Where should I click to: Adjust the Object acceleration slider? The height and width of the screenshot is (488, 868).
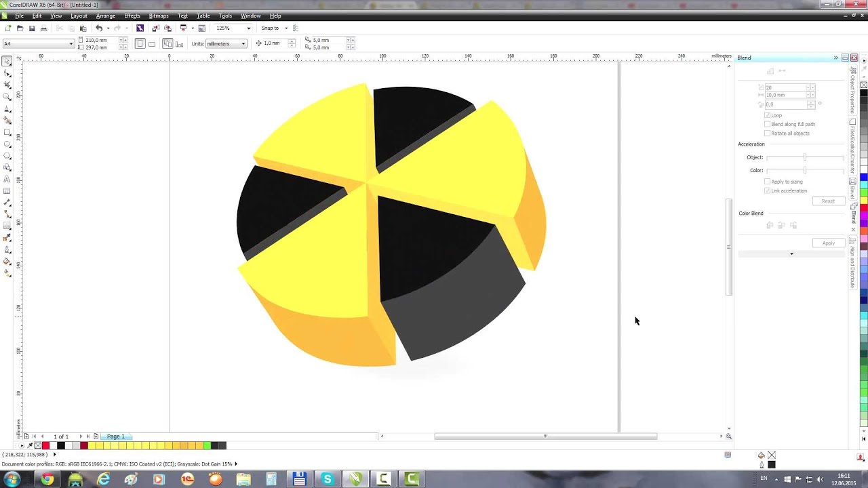coord(805,157)
